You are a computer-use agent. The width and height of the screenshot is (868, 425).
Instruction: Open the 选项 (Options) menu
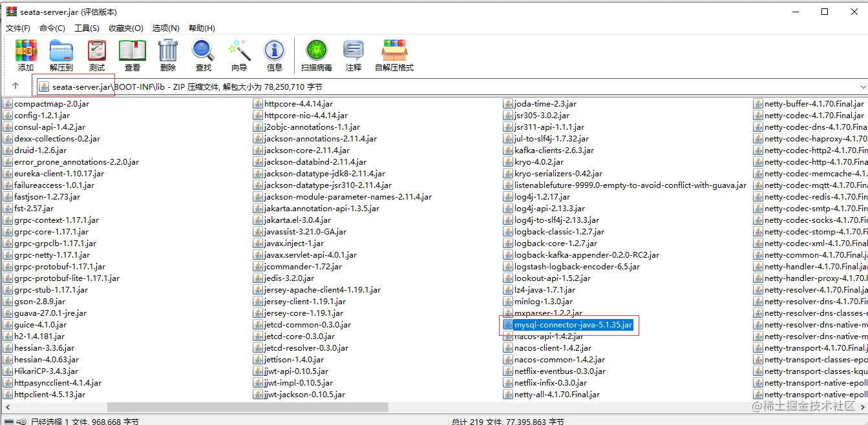[x=165, y=28]
